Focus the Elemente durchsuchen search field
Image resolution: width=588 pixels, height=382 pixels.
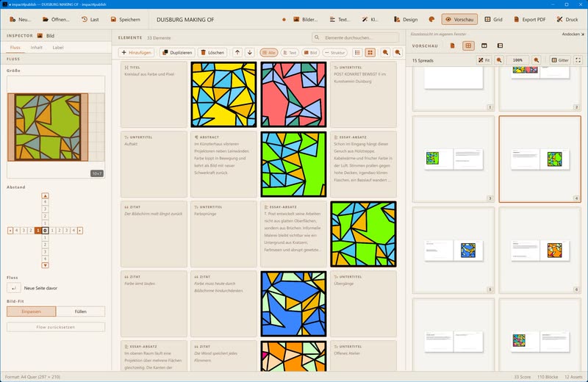355,37
